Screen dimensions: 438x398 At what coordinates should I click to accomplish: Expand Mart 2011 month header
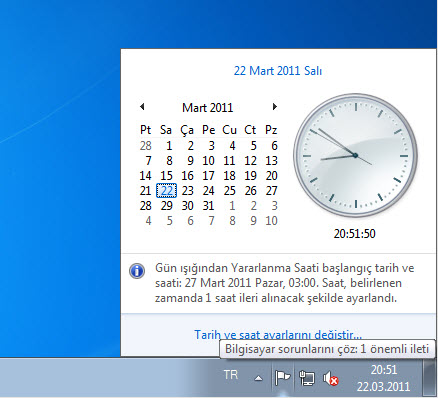[x=207, y=107]
